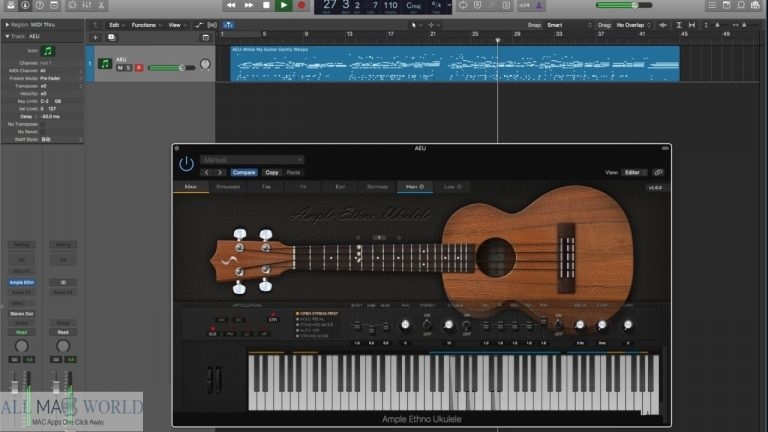Click the Copy button in plugin
Viewport: 768px width, 432px height.
point(272,172)
